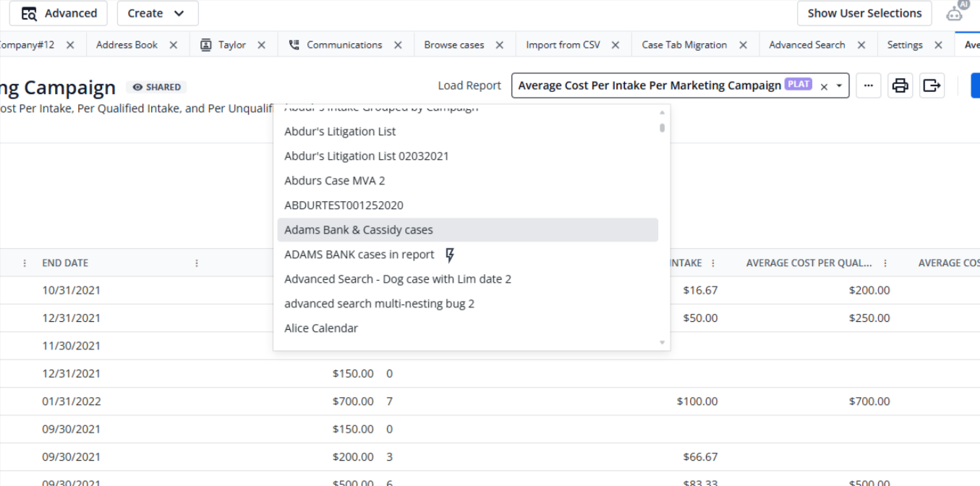Switch to the Settings tab
The image size is (980, 486).
905,44
